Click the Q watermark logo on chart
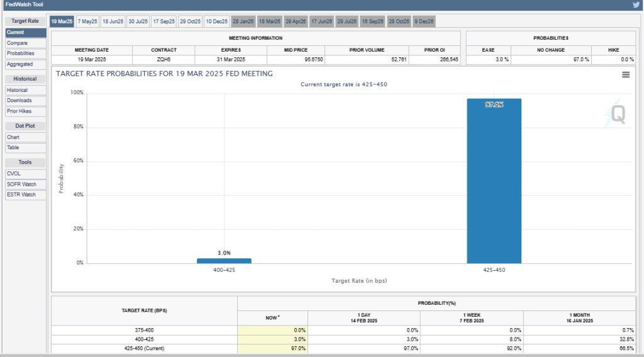Viewport: 644px width, 357px height. 618,115
